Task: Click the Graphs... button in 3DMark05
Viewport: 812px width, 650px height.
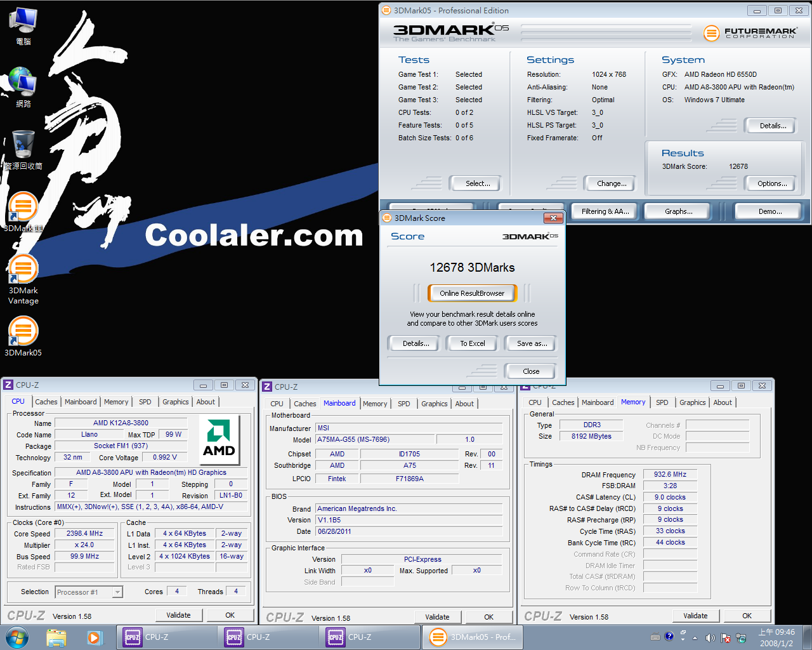Action: point(679,211)
